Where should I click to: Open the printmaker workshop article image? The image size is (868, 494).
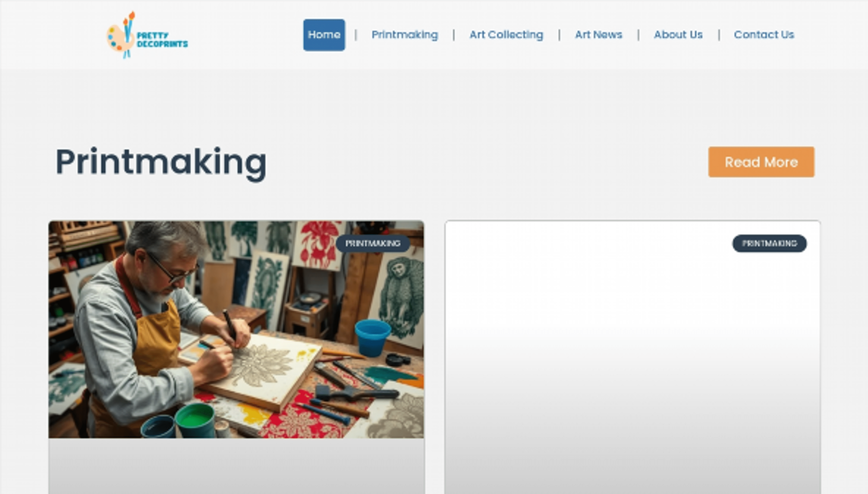coord(236,329)
